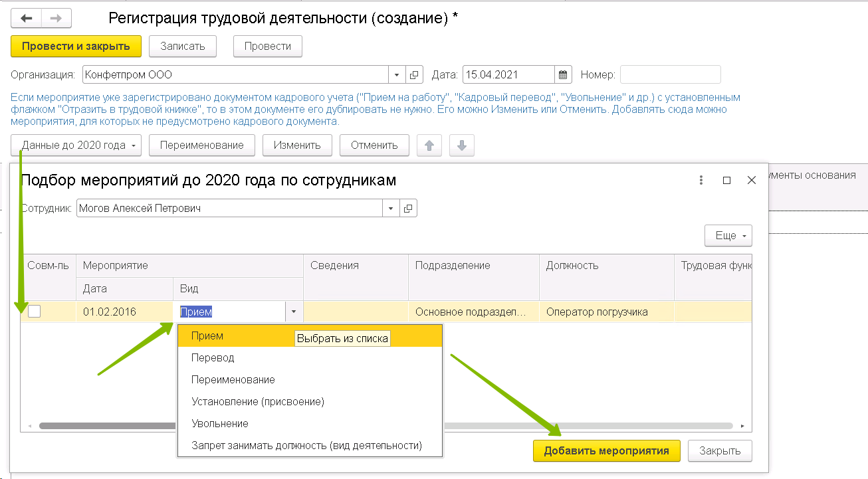
Task: Move row up with up arrow
Action: tap(429, 145)
